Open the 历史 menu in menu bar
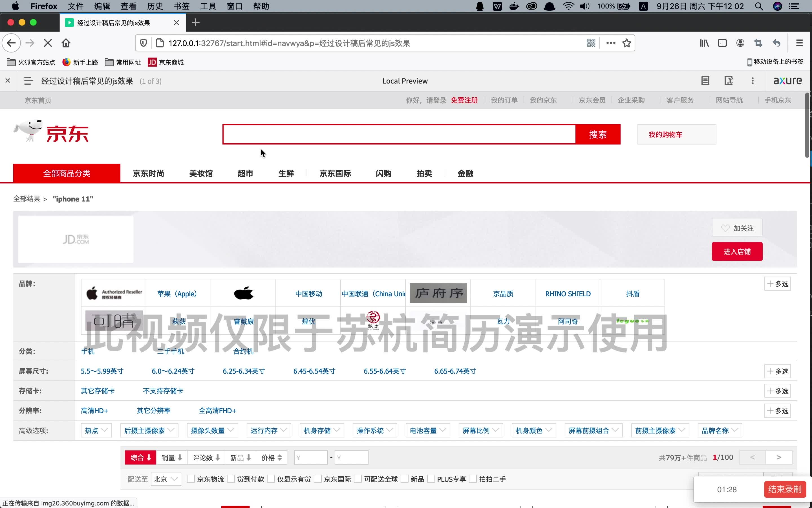Screen dimensions: 812x508 (155, 6)
